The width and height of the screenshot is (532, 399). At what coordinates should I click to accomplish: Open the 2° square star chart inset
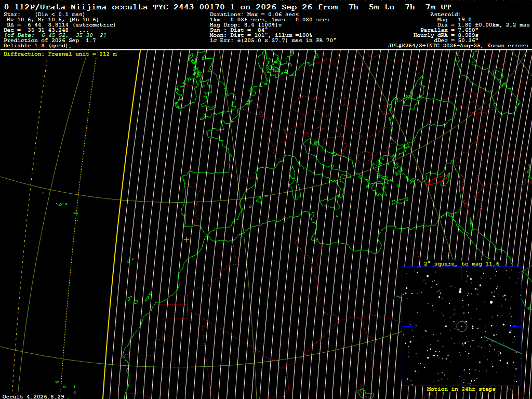click(461, 326)
